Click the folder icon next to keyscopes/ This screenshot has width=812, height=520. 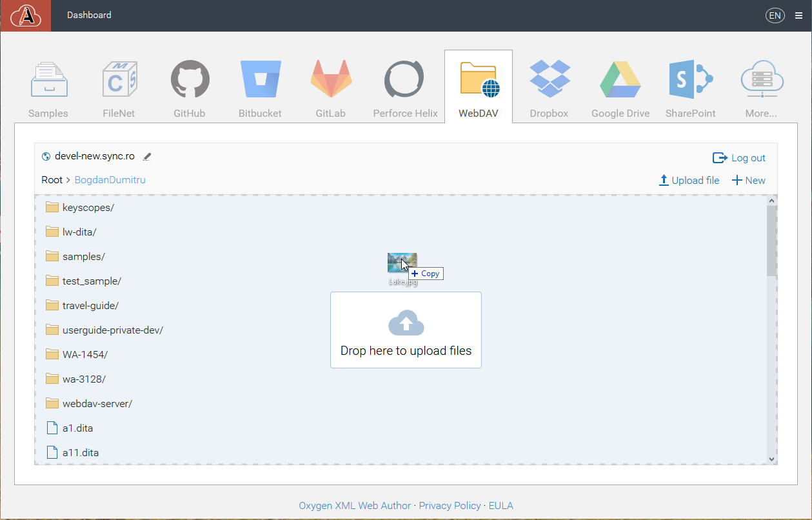[x=52, y=207]
